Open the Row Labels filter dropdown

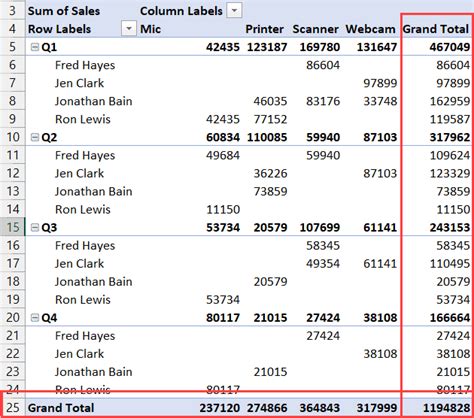[x=129, y=29]
